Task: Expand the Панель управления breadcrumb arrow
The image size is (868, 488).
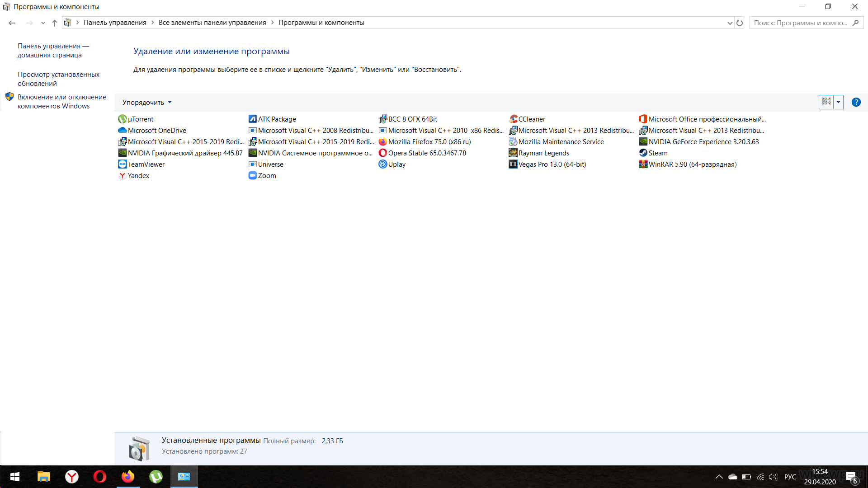Action: [x=152, y=23]
